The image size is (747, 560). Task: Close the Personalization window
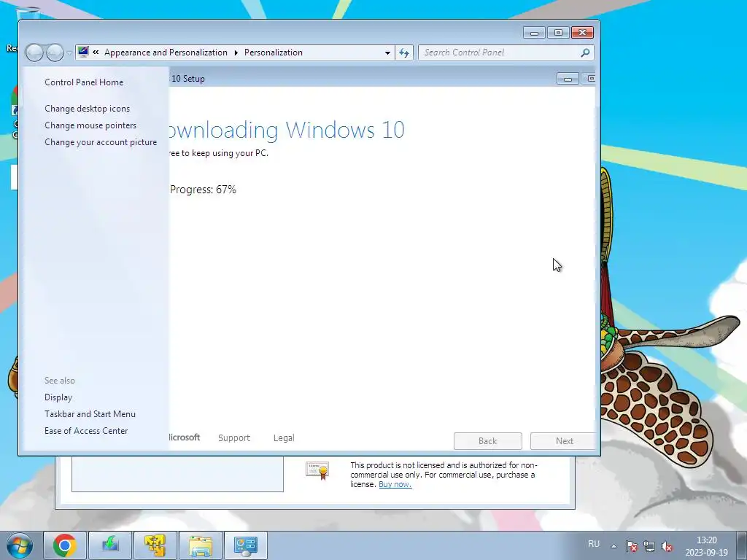coord(582,32)
